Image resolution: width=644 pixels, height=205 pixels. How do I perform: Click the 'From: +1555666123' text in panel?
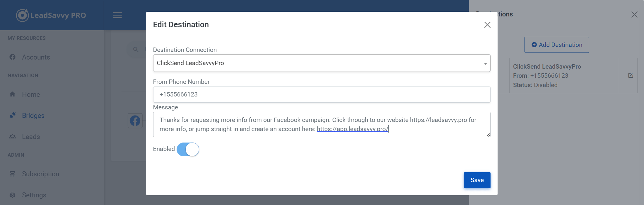click(541, 76)
